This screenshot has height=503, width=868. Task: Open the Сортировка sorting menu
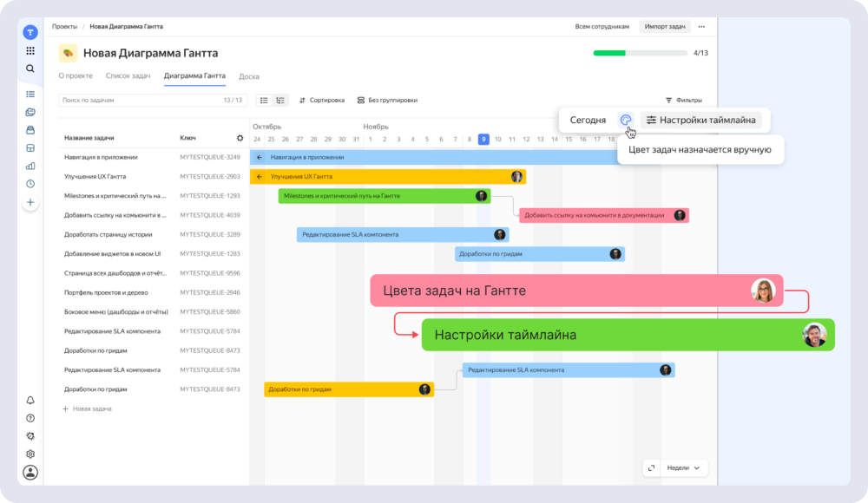click(x=322, y=100)
